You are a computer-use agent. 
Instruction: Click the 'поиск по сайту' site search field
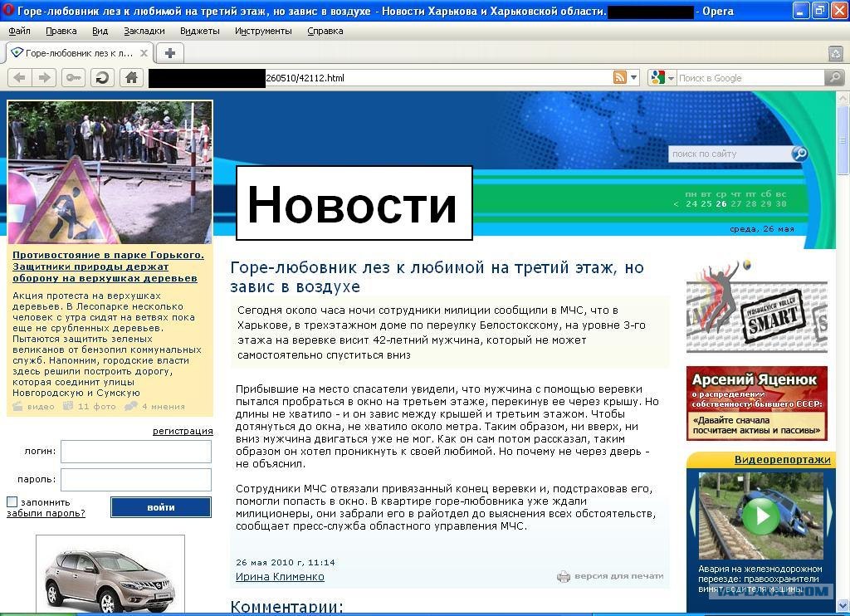pos(730,154)
